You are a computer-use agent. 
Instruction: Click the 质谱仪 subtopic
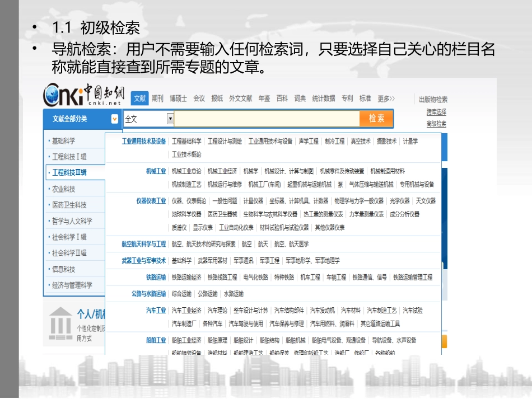point(179,227)
